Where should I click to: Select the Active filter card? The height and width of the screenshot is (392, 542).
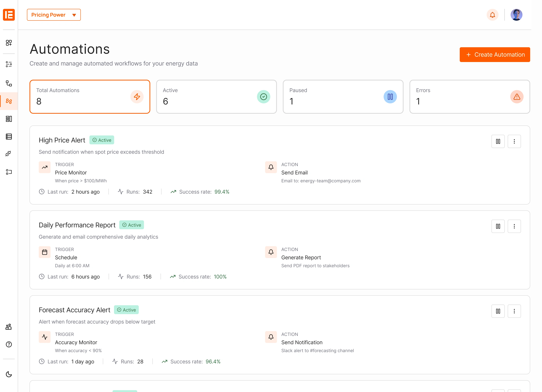(x=216, y=97)
